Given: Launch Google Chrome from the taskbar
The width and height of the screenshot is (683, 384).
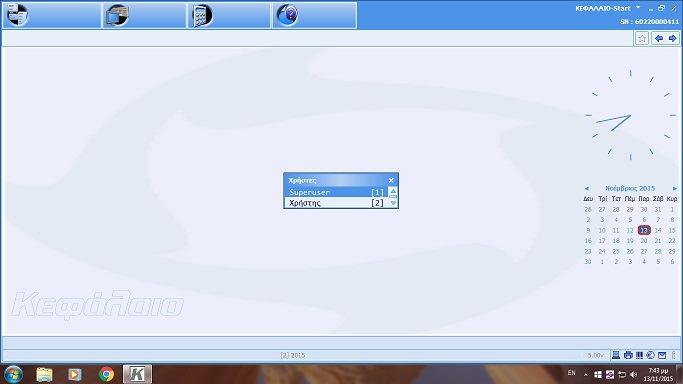Looking at the screenshot, I should (106, 374).
